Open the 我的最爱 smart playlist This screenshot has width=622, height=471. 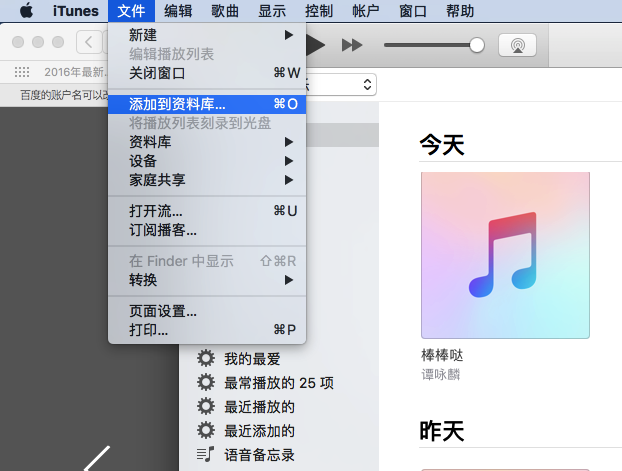pos(252,359)
